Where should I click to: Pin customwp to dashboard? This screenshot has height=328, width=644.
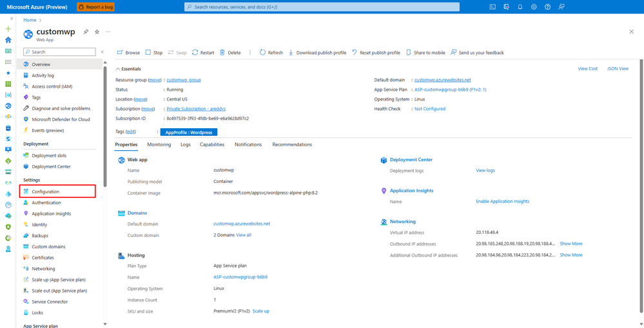86,32
